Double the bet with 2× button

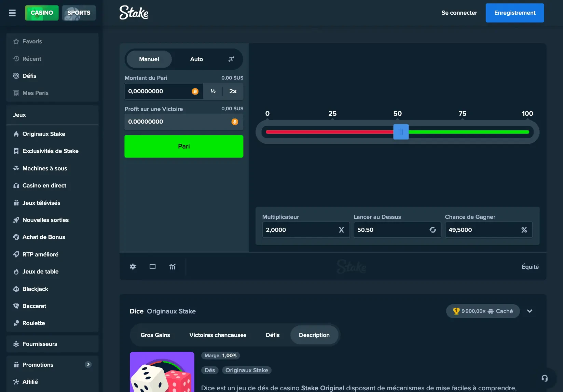click(233, 91)
